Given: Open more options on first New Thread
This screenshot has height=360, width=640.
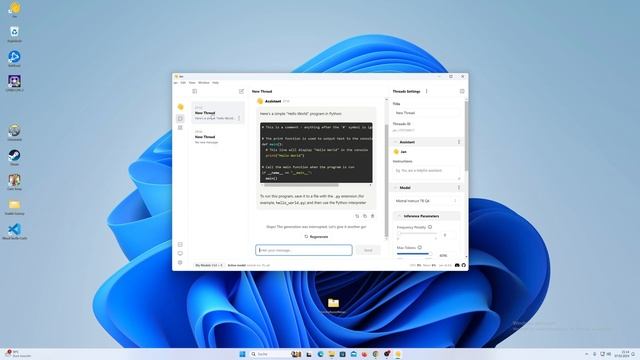Looking at the screenshot, I should [239, 118].
